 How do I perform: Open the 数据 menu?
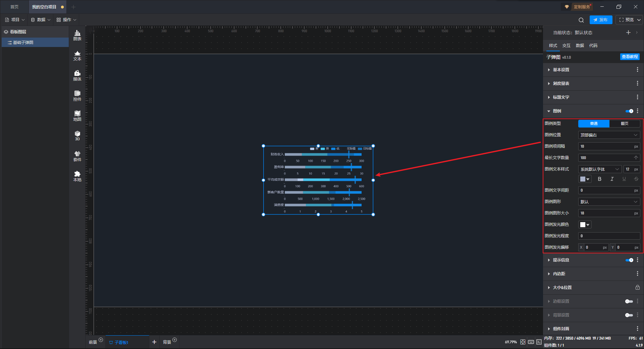(x=41, y=20)
